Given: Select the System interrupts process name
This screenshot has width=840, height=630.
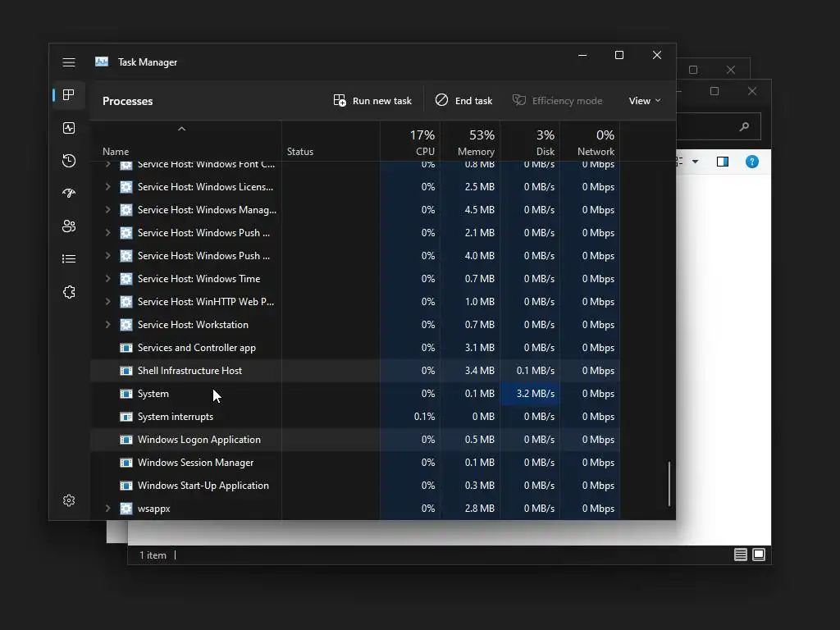Looking at the screenshot, I should tap(176, 417).
